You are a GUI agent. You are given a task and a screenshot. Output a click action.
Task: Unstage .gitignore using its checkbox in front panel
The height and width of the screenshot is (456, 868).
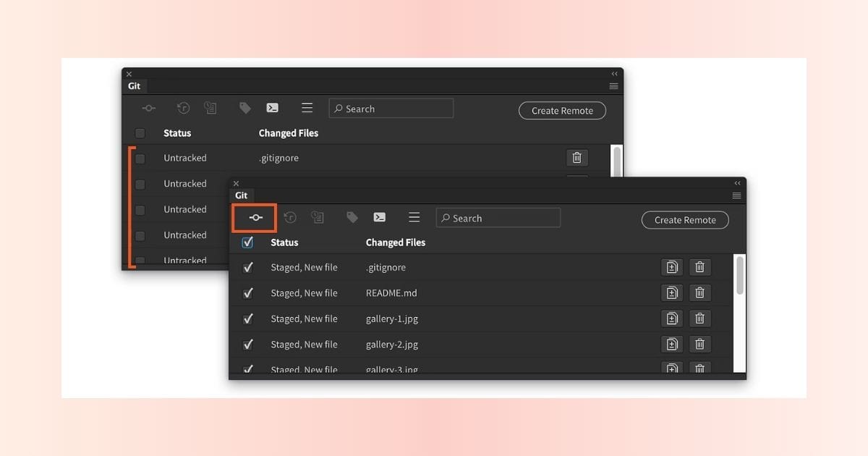(247, 267)
